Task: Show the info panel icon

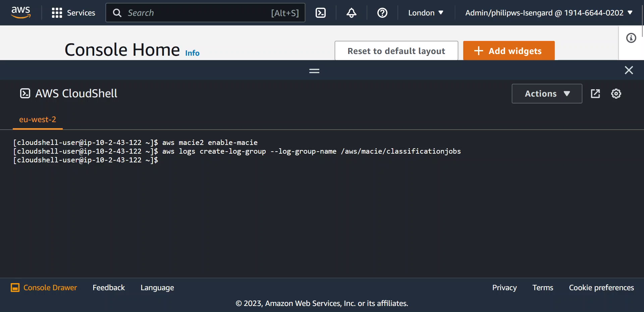Action: [x=631, y=38]
